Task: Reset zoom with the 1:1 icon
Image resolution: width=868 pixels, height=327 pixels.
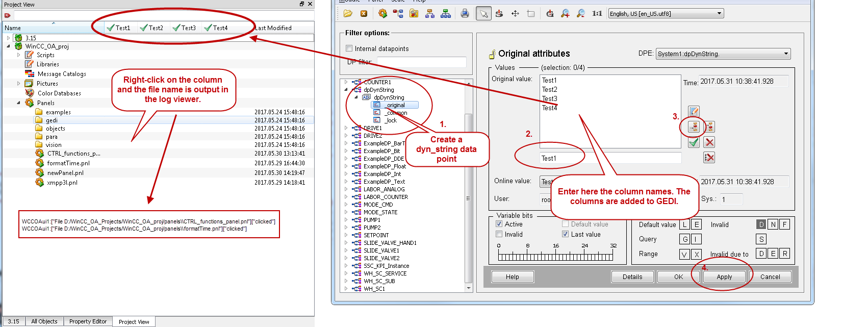Action: (597, 14)
